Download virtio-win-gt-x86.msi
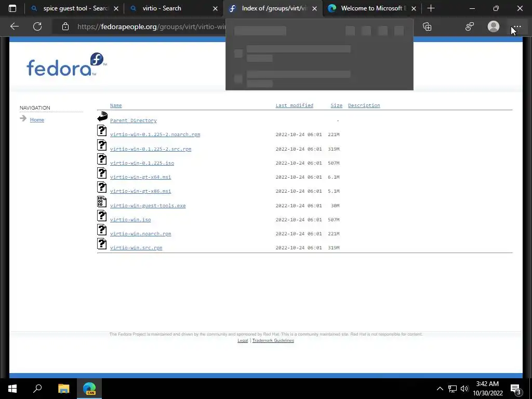The height and width of the screenshot is (399, 532). click(x=140, y=191)
